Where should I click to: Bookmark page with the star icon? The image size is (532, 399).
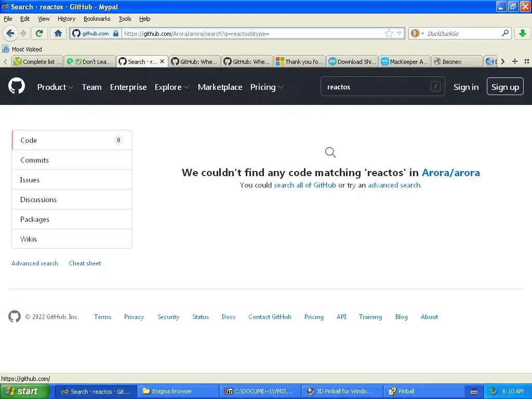click(389, 33)
